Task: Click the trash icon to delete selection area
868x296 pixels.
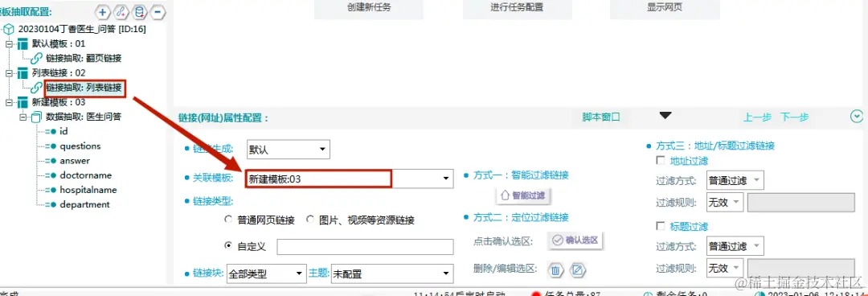Action: tap(556, 270)
